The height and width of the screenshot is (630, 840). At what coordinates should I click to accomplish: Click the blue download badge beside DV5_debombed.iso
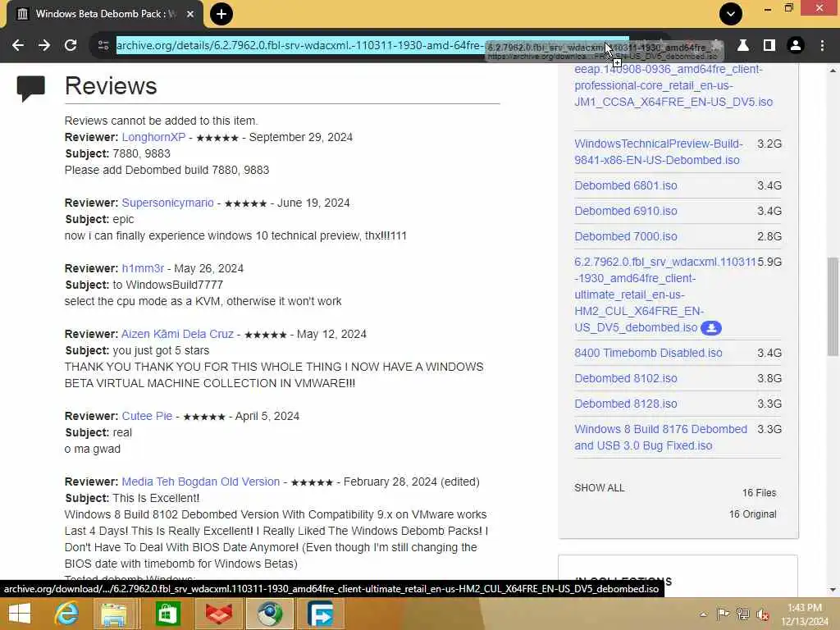711,328
